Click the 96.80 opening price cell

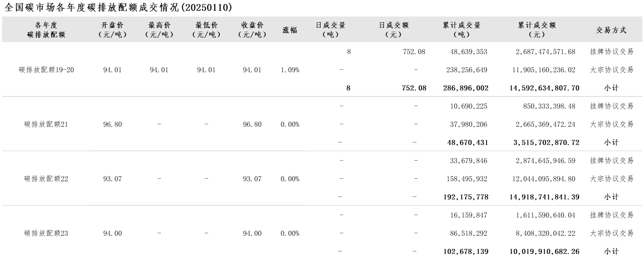(112, 124)
